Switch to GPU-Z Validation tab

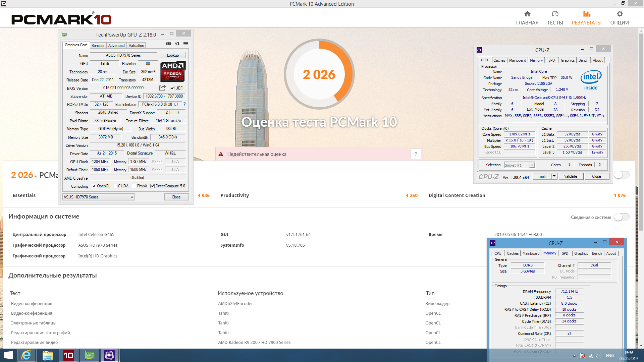click(x=137, y=46)
